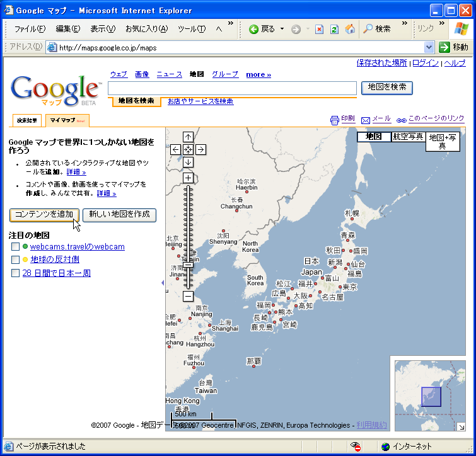Viewport: 476px width, 456px height.
Task: Open the Back button history dropdown
Action: click(x=282, y=29)
